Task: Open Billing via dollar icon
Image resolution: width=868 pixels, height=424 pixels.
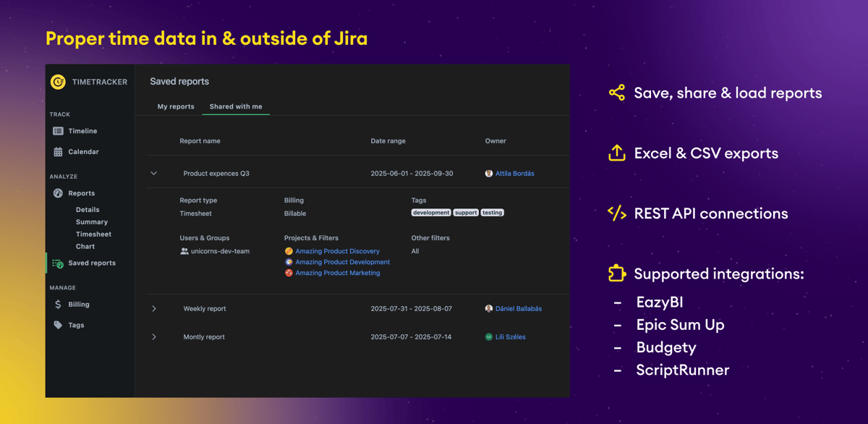Action: pos(58,305)
